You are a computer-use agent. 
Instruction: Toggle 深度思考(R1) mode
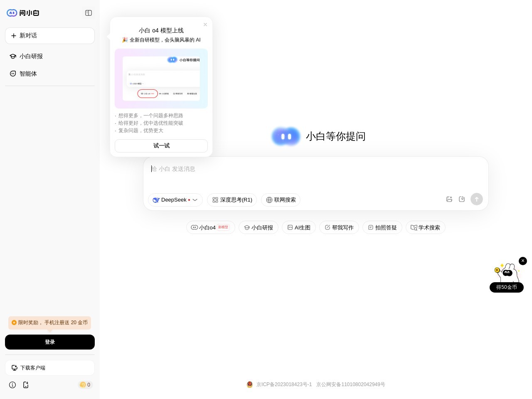coord(232,200)
